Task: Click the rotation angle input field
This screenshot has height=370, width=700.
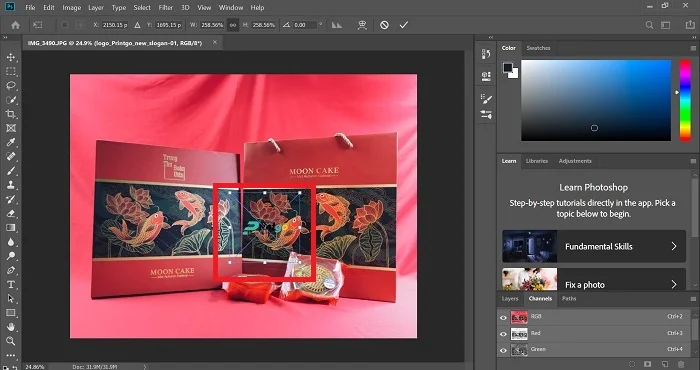Action: coord(305,25)
